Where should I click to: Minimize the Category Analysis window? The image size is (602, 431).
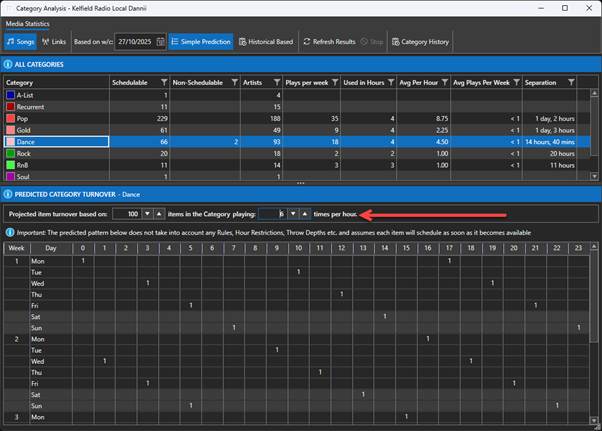pos(541,8)
